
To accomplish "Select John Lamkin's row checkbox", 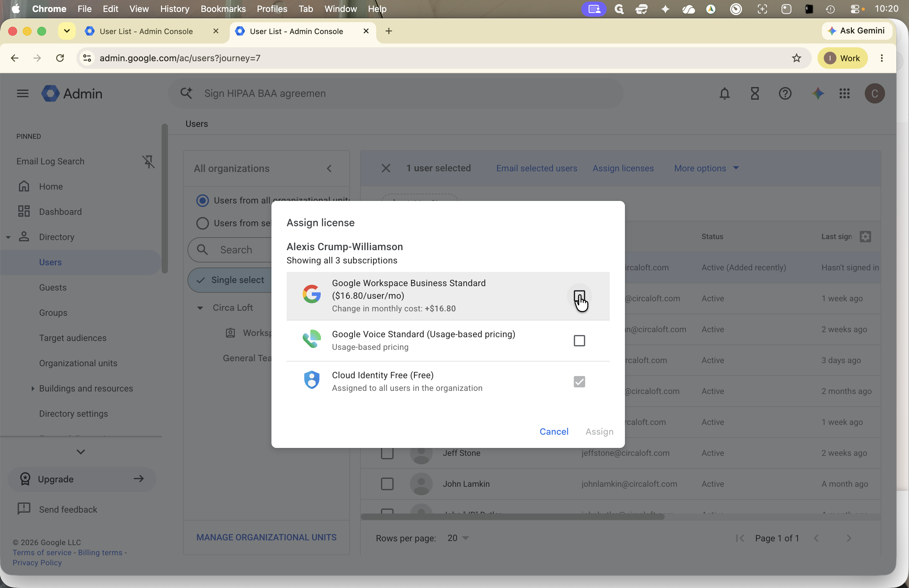I will (x=387, y=484).
